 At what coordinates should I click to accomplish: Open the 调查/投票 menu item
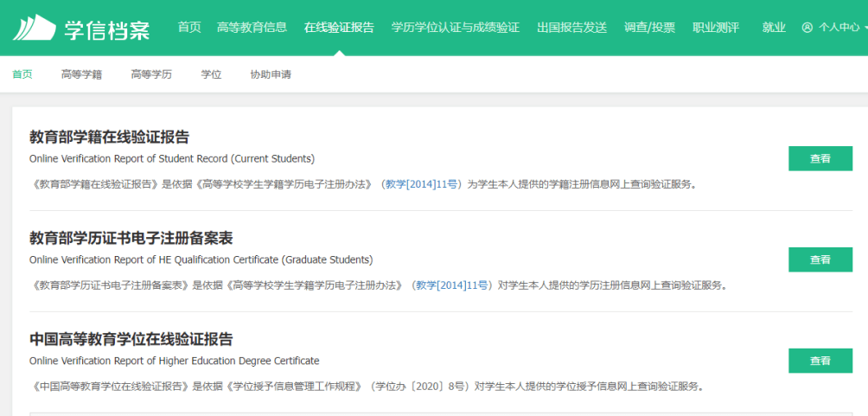tap(649, 28)
